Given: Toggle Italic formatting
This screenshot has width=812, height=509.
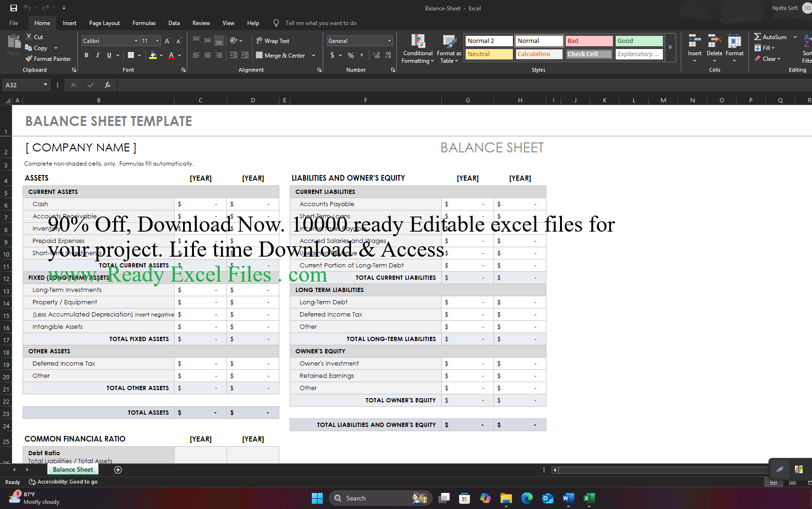Looking at the screenshot, I should (98, 55).
